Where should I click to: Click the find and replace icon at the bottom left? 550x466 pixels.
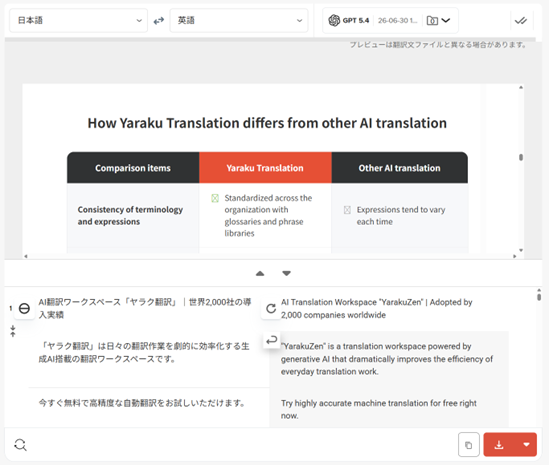click(x=20, y=445)
